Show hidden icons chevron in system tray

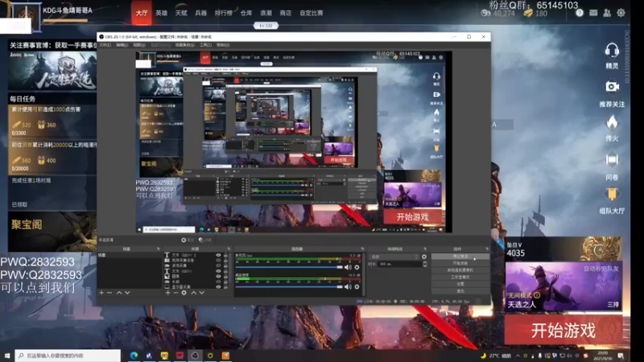518,356
